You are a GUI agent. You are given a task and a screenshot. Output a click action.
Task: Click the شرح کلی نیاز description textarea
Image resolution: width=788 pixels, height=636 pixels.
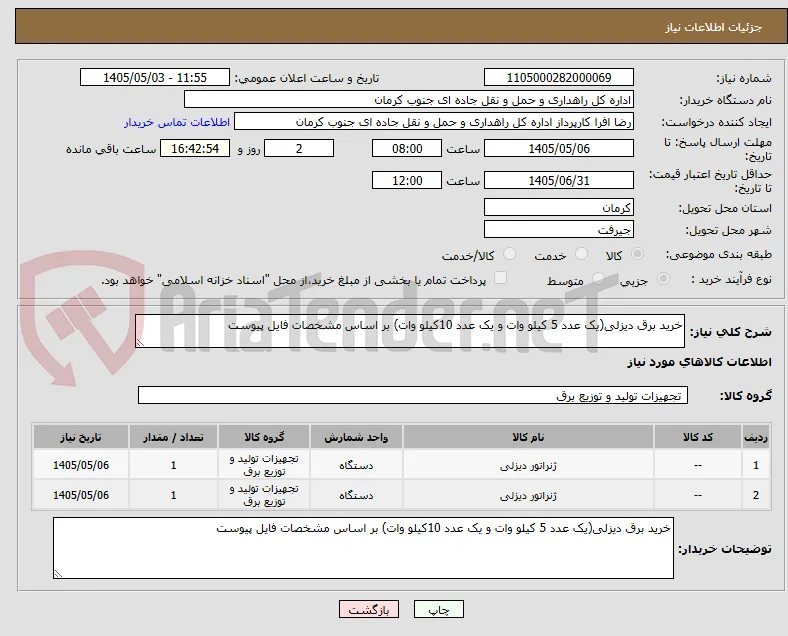coord(410,331)
